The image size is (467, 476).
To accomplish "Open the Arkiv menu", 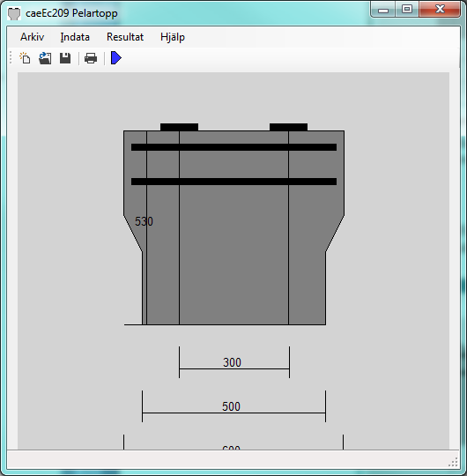I will 33,37.
